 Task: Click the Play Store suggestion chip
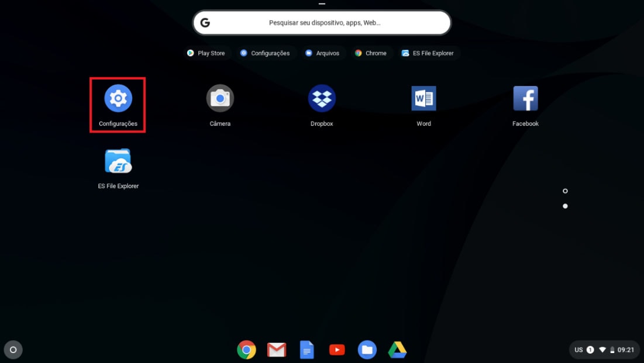pyautogui.click(x=206, y=53)
